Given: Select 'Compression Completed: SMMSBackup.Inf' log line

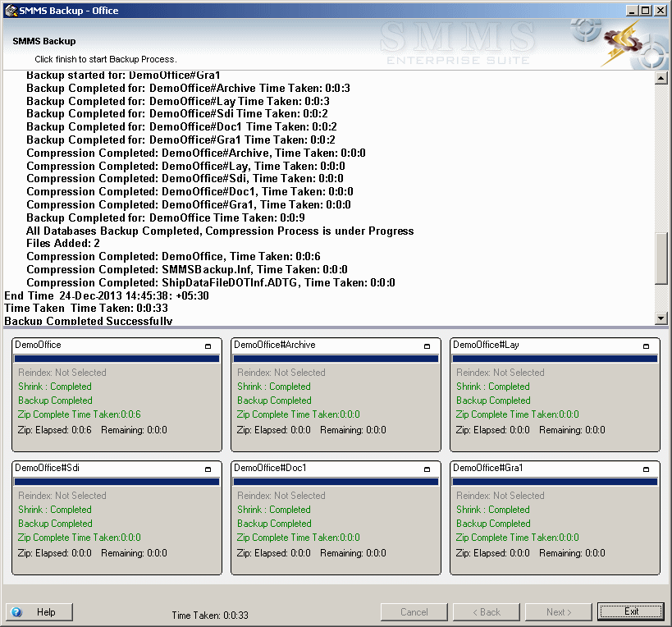Looking at the screenshot, I should (x=187, y=269).
